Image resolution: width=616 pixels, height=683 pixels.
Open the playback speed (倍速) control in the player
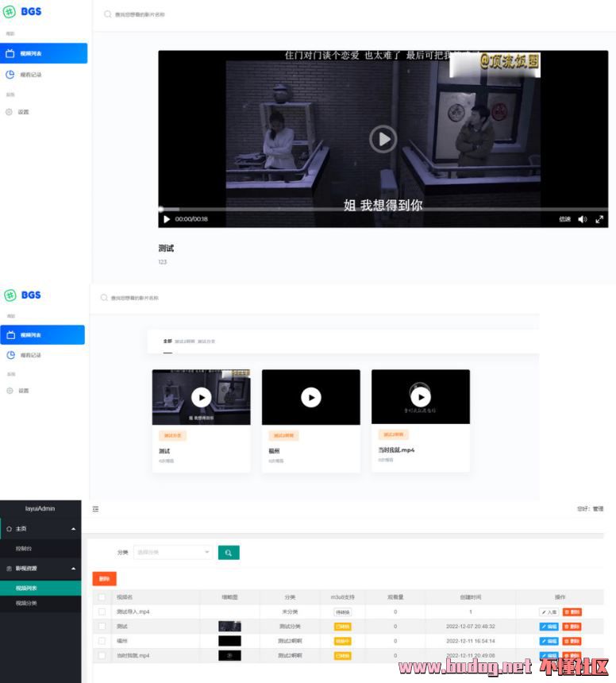(564, 219)
